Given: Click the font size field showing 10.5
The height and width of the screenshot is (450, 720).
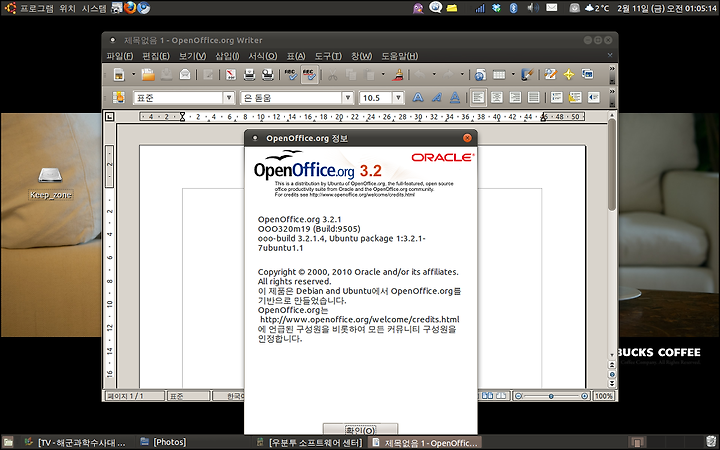Looking at the screenshot, I should (x=376, y=98).
